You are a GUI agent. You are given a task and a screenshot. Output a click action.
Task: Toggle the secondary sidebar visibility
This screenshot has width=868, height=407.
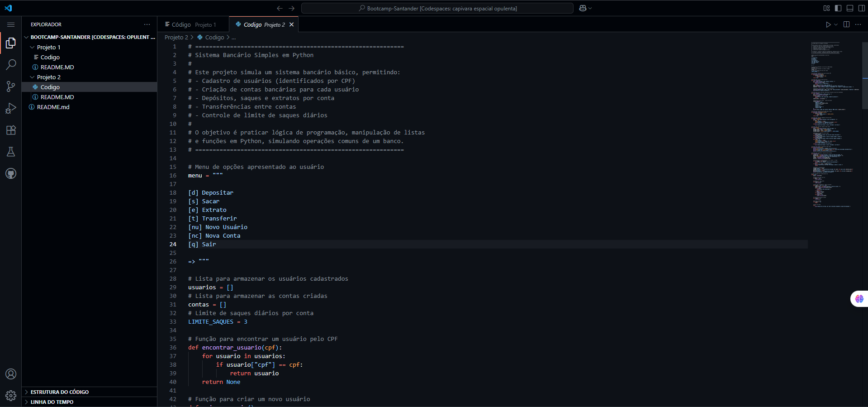[x=862, y=8]
